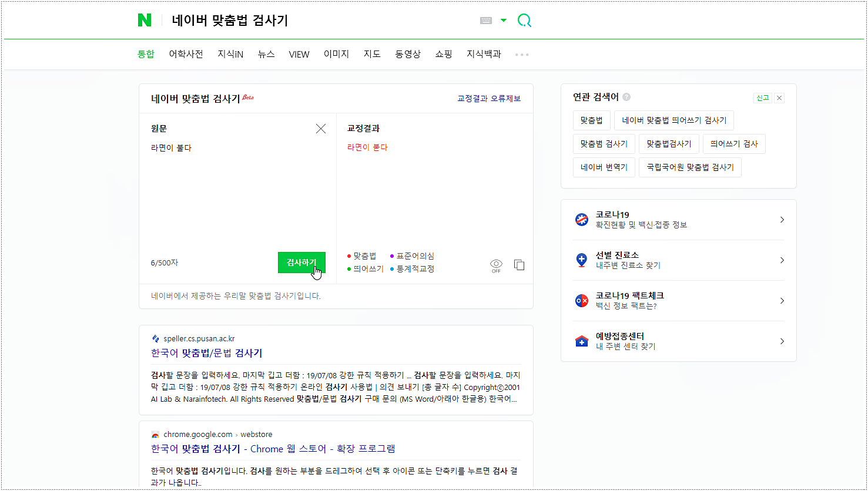Click into the 원문 text area

pos(237,194)
